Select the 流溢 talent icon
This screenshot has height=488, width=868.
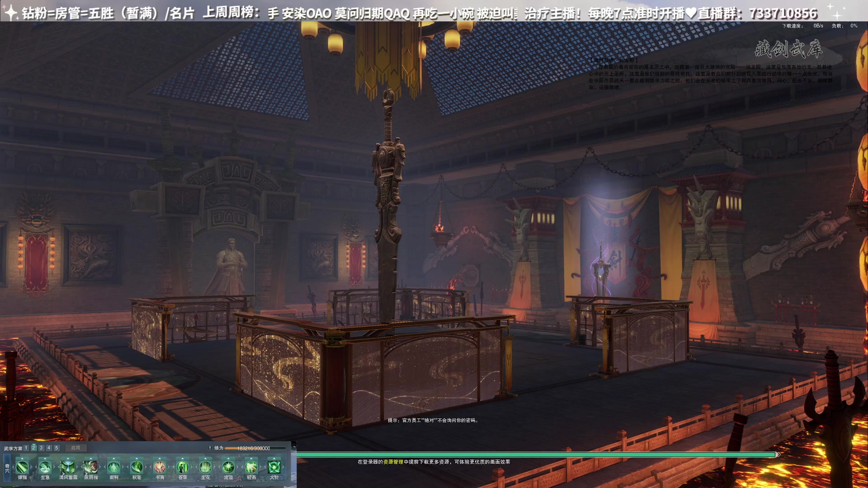coord(228,467)
